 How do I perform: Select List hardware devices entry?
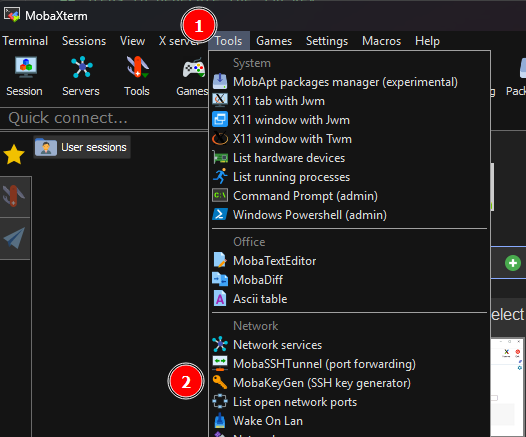tap(349, 158)
